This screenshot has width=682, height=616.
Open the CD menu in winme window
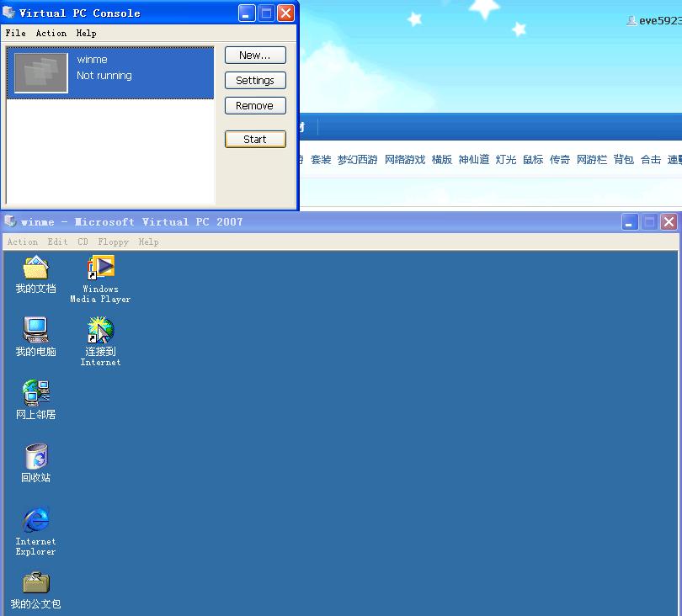(83, 242)
